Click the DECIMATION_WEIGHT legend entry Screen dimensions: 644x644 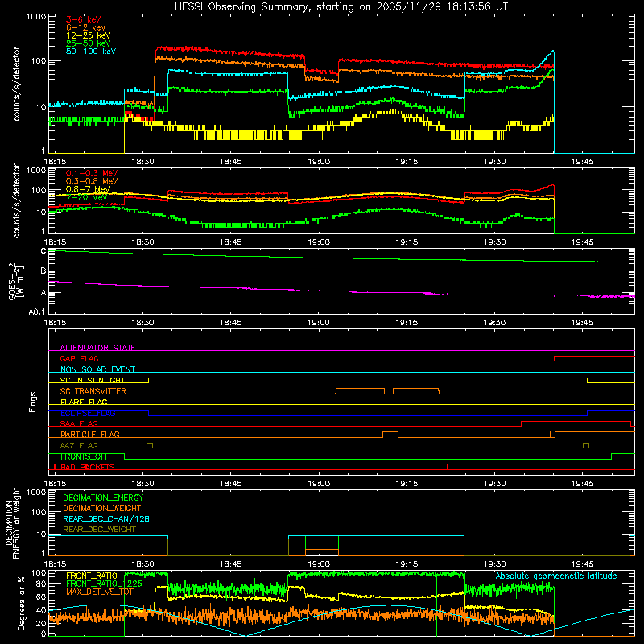point(102,508)
